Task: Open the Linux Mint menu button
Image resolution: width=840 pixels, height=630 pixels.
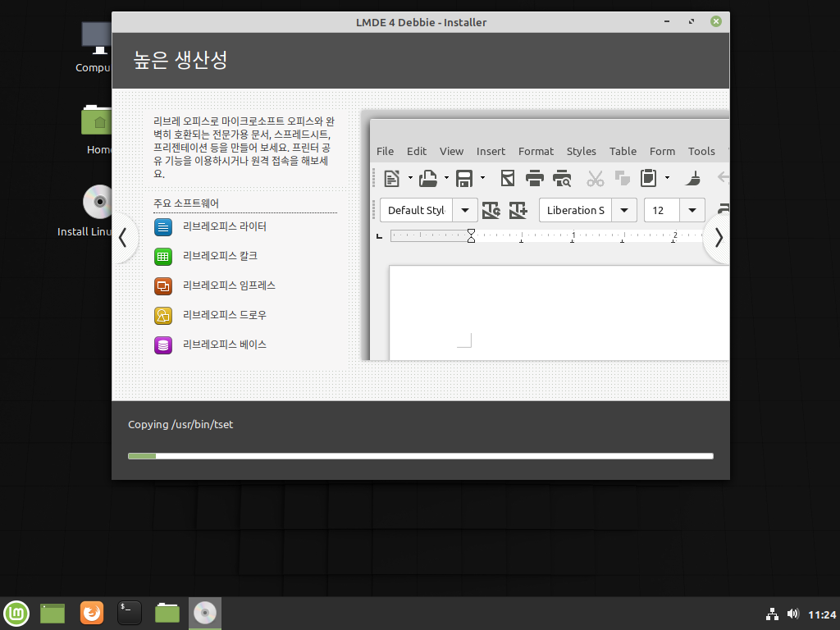Action: pos(16,614)
